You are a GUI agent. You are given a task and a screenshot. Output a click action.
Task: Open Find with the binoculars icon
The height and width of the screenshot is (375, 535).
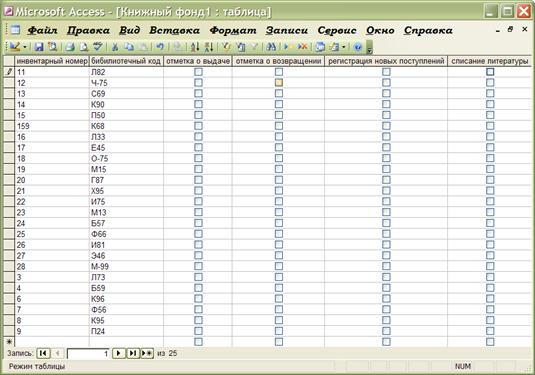271,46
